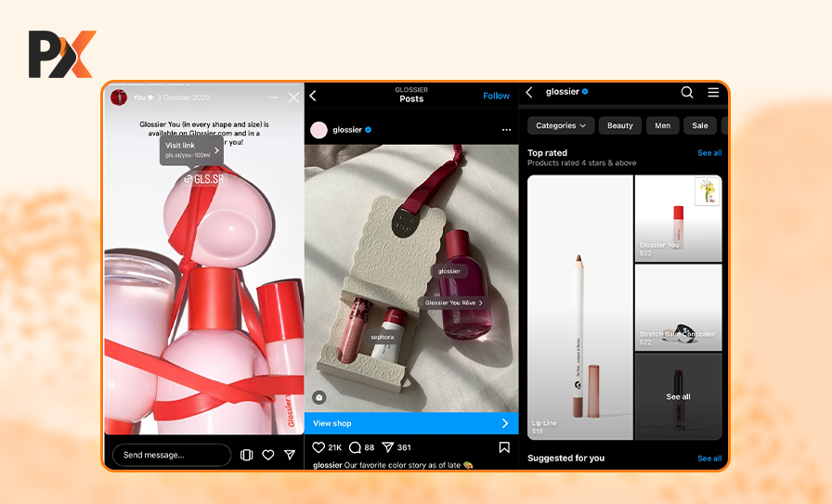The image size is (832, 504).
Task: Bookmark the Glossier post
Action: [x=504, y=447]
